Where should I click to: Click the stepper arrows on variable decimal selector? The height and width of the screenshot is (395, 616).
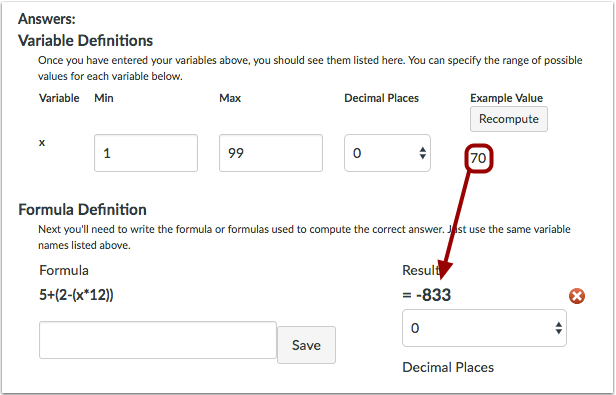point(422,153)
